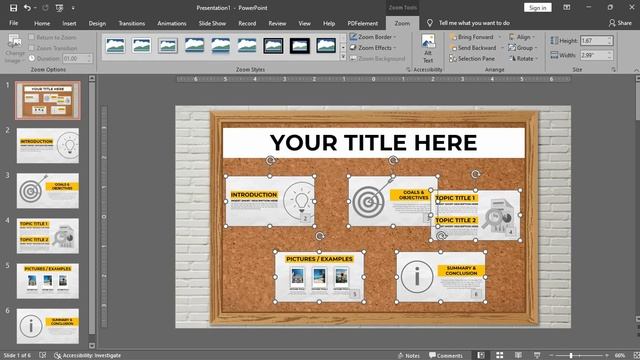Select the black-framed zoom style thumbnail
Viewport: 640px width, 360px height.
(300, 46)
